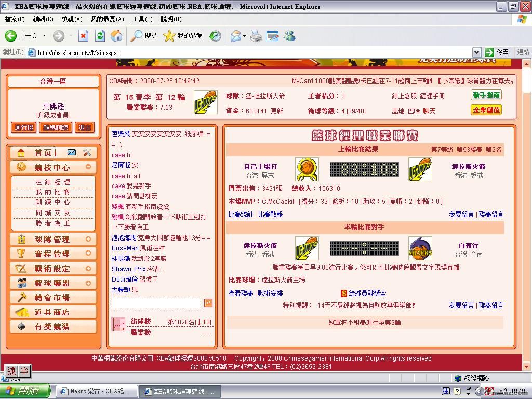Open the 編輯(E) menu
The height and width of the screenshot is (399, 532).
[43, 19]
